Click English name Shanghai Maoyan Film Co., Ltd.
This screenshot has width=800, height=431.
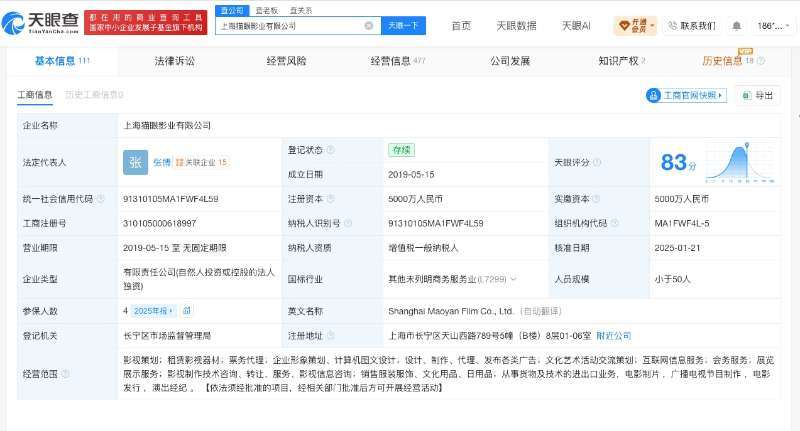click(x=451, y=311)
